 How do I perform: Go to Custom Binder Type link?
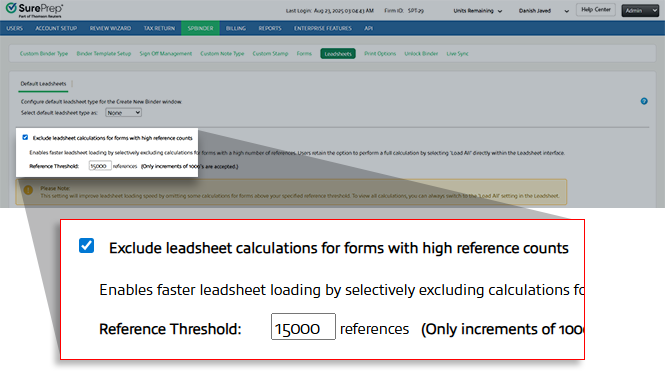click(x=44, y=54)
